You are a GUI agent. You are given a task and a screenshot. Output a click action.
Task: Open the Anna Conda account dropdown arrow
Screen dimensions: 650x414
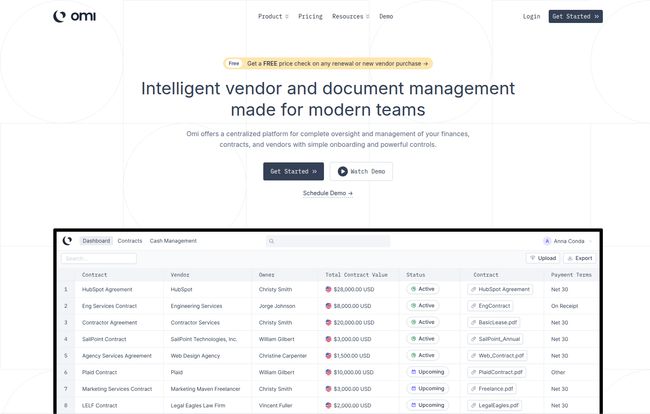coord(590,241)
